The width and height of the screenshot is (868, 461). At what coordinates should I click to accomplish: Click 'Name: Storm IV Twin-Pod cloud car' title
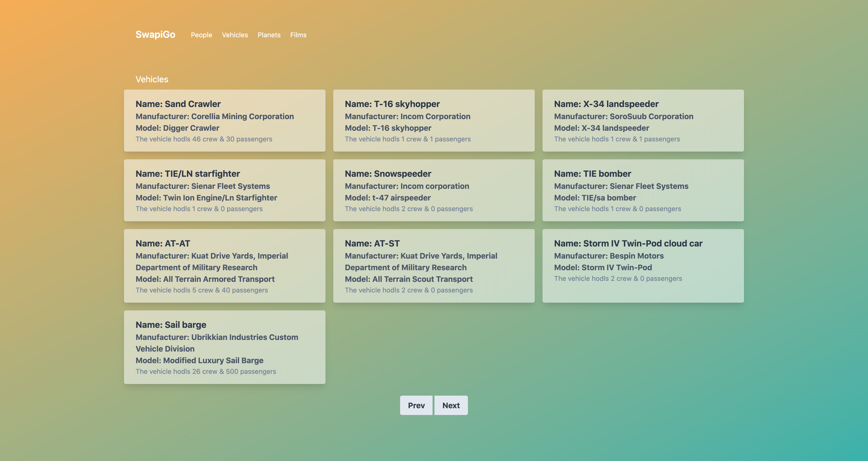point(628,243)
